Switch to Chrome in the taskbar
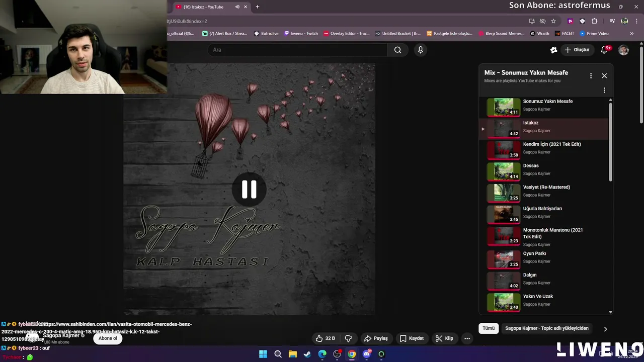This screenshot has height=362, width=644. 352,354
